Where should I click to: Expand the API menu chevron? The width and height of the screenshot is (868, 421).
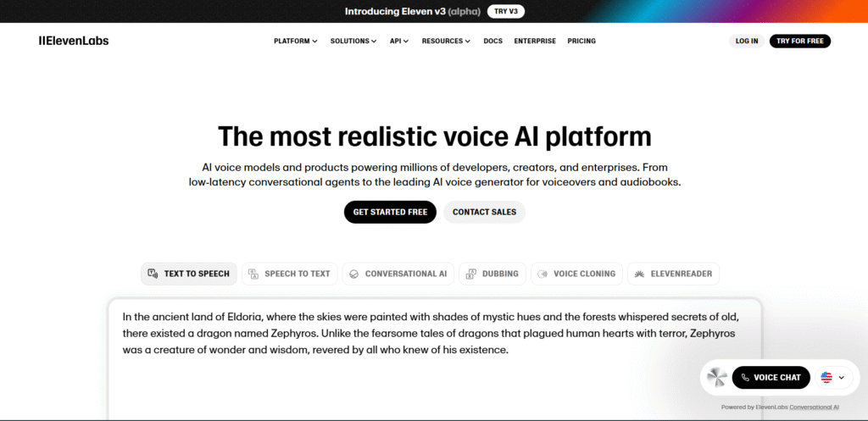point(406,42)
